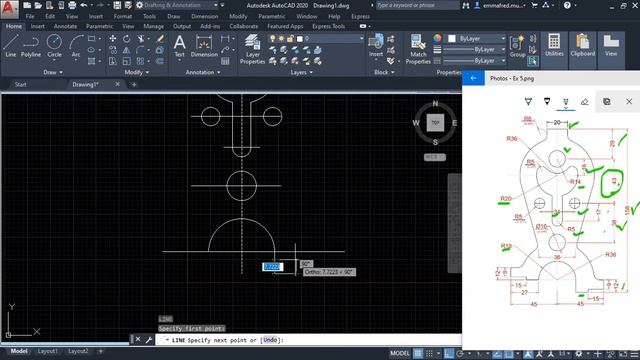640x360 pixels.
Task: Click the Plot/Print icon in quick access toolbar
Action: [x=72, y=5]
